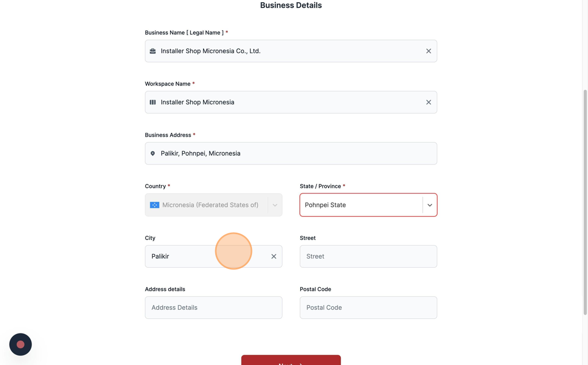Click the City field containing Palikir

click(x=213, y=256)
